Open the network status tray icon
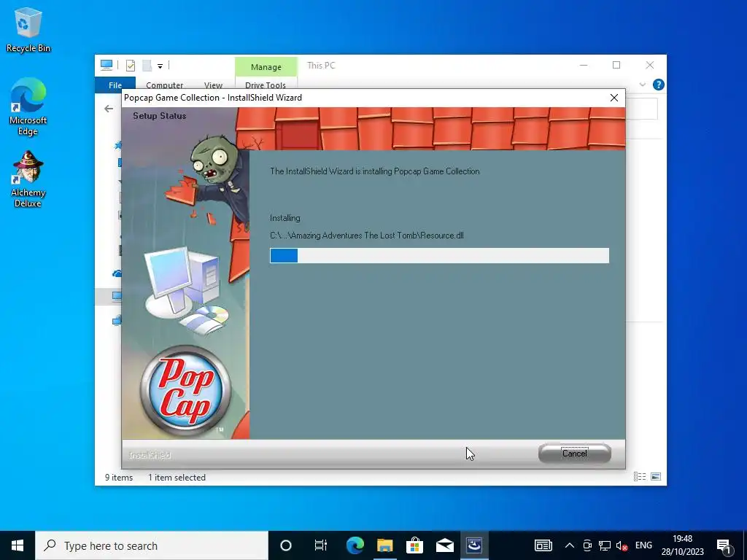Screen dimensions: 747x560 click(605, 545)
